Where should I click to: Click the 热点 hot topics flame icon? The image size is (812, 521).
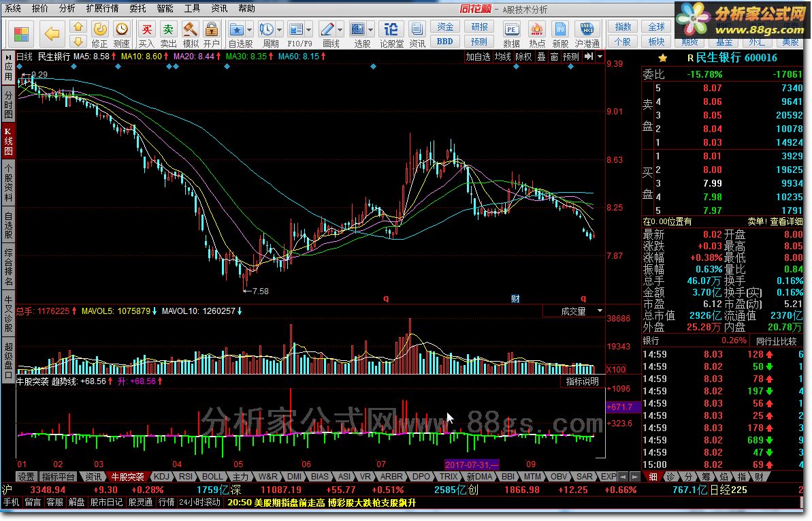pyautogui.click(x=537, y=34)
